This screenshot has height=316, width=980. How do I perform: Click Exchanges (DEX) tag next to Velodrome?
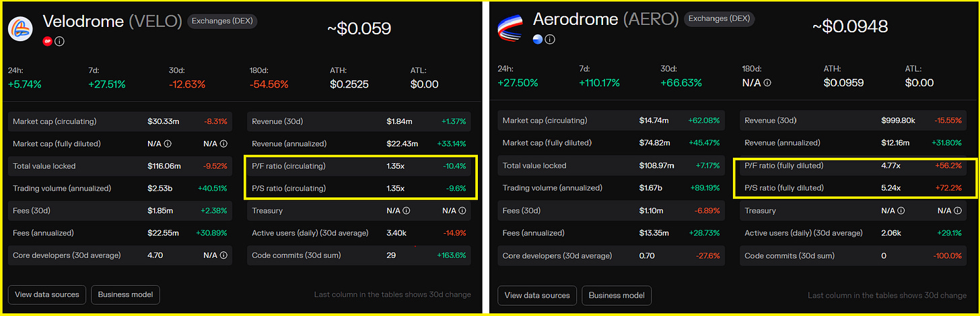222,21
